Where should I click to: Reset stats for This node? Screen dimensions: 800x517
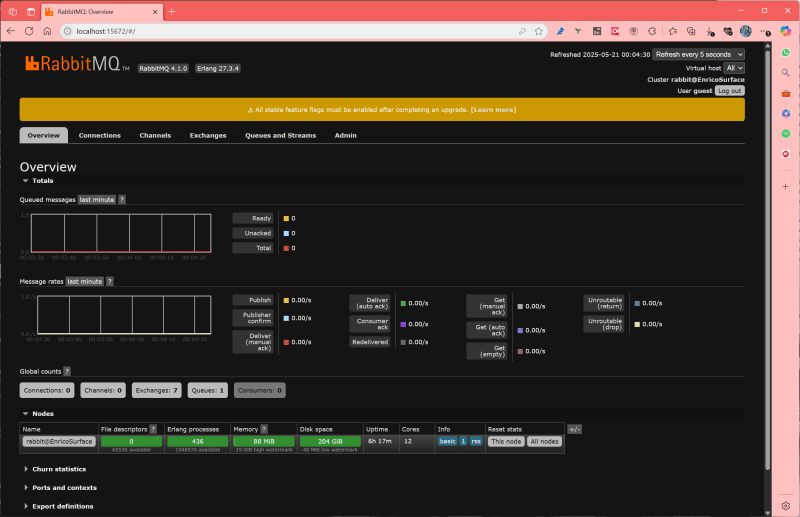point(506,441)
